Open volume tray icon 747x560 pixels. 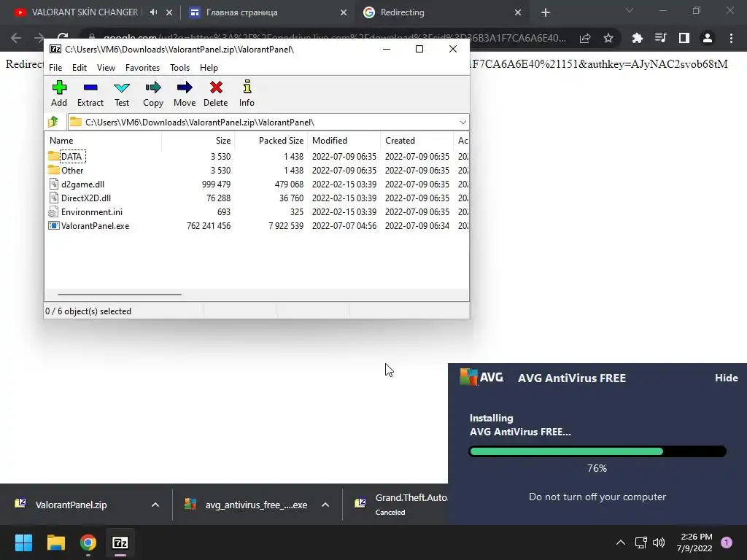tap(659, 542)
